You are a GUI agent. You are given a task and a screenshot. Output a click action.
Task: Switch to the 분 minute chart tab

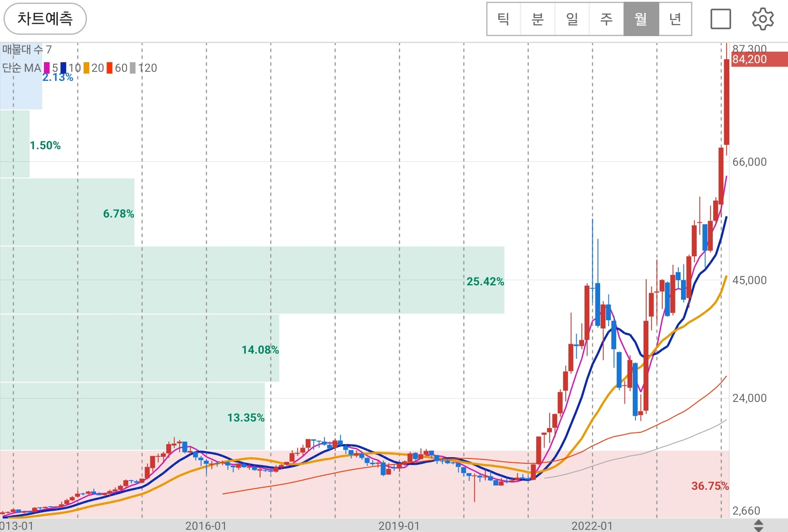tap(538, 19)
